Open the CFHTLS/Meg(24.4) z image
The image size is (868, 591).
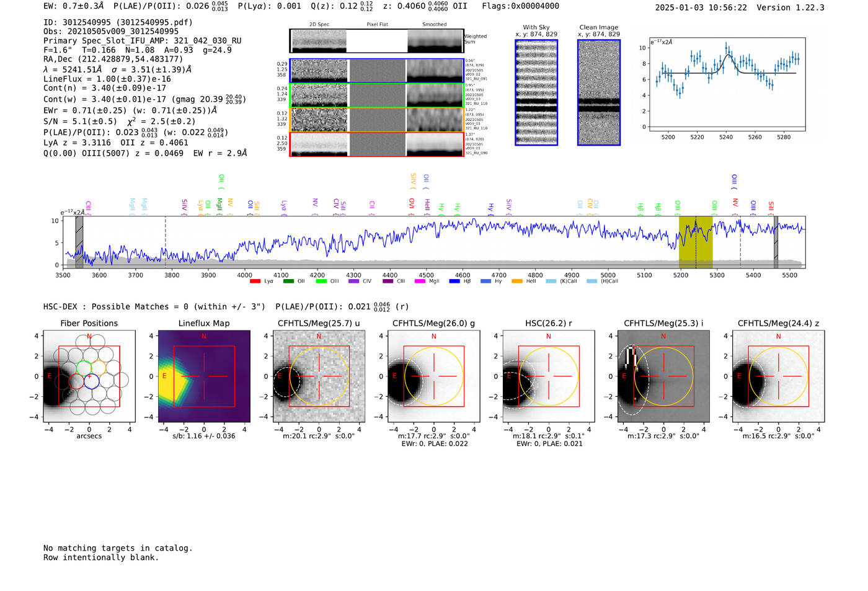tap(779, 376)
